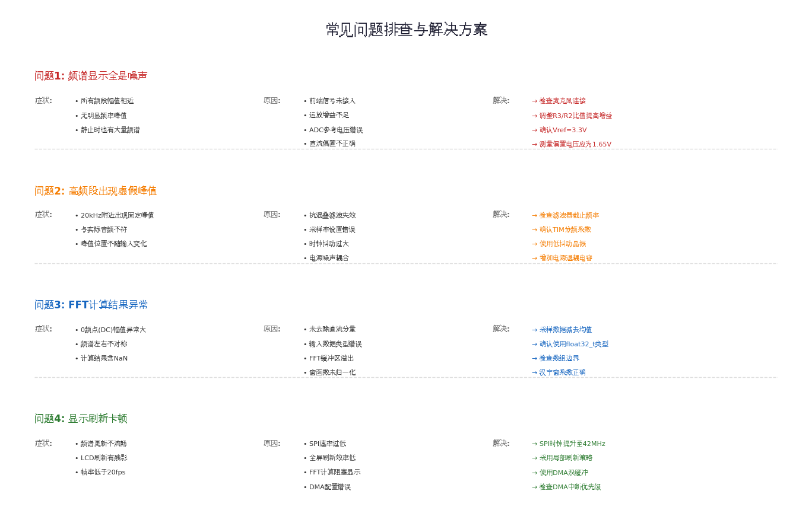The width and height of the screenshot is (812, 526).
Task: Click cause 运放增益不足
Action: click(x=329, y=115)
